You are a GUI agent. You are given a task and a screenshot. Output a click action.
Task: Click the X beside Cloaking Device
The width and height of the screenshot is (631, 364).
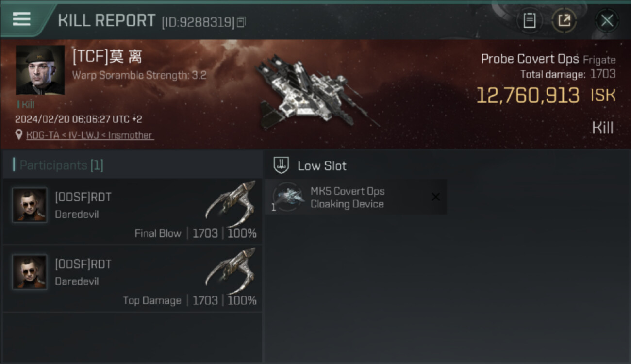coord(435,197)
